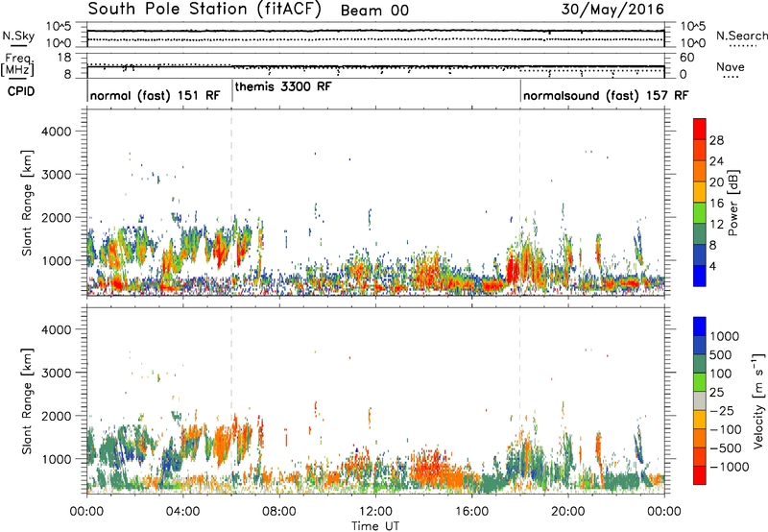The image size is (768, 532).
Task: Click the "Freq. [MHz]" axis label
Action: point(18,64)
